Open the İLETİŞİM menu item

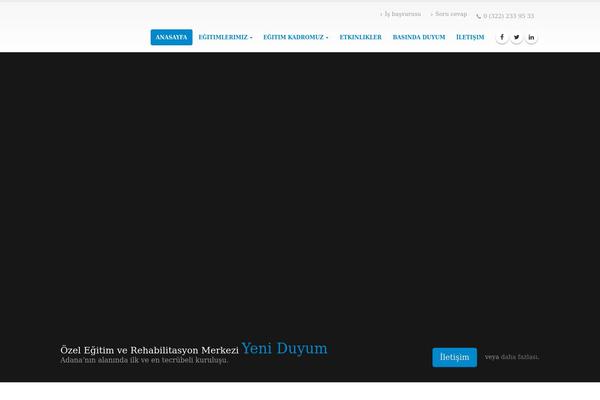click(x=470, y=37)
